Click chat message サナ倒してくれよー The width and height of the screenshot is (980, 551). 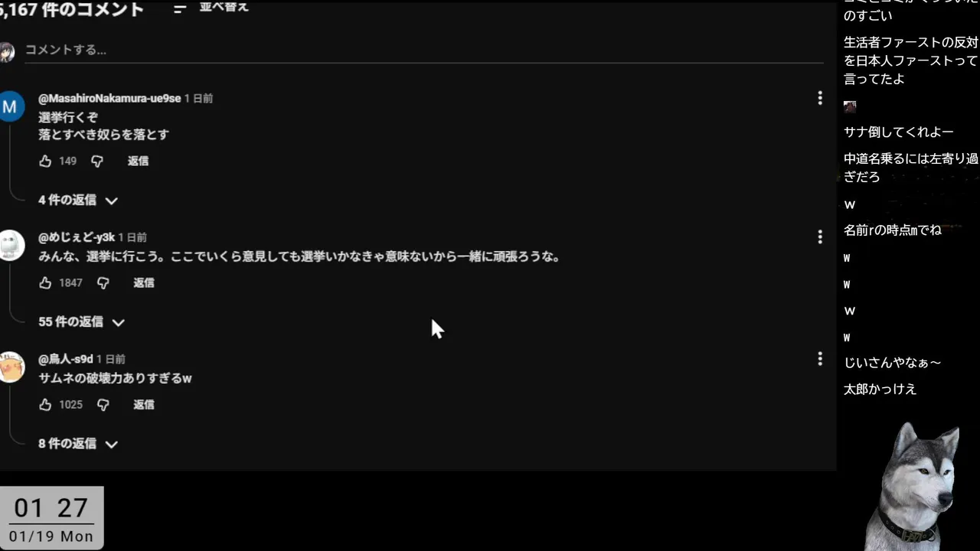click(899, 132)
